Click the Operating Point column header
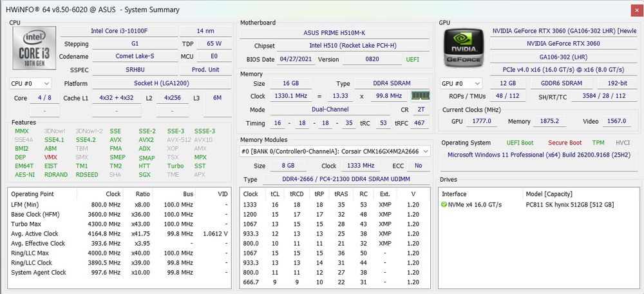This screenshot has height=294, width=644. coord(42,194)
